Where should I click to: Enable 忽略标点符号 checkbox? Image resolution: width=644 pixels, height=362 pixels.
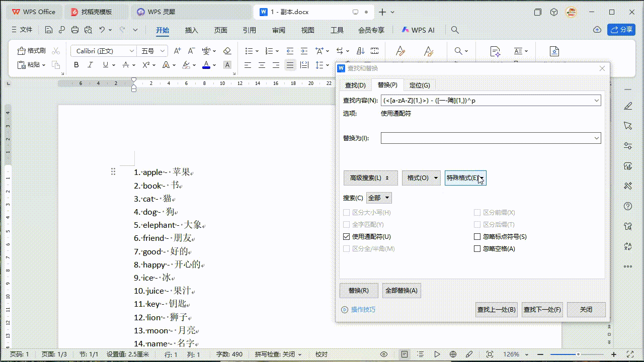click(x=477, y=237)
